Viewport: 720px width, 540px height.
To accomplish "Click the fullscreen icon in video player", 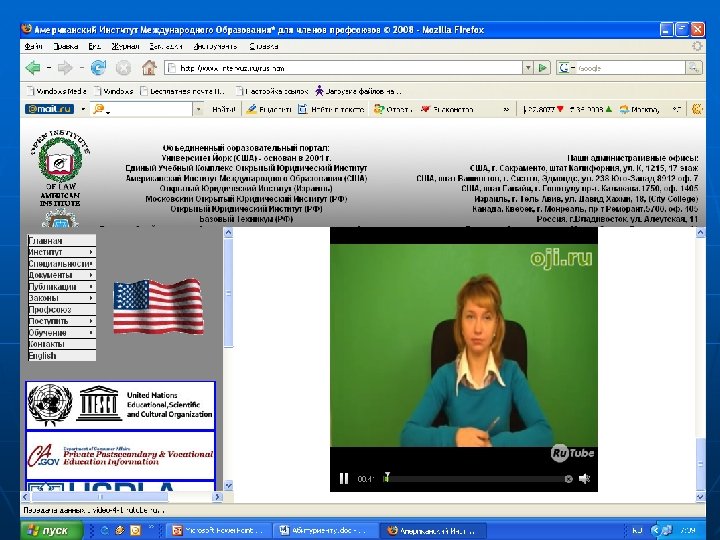I will [568, 479].
